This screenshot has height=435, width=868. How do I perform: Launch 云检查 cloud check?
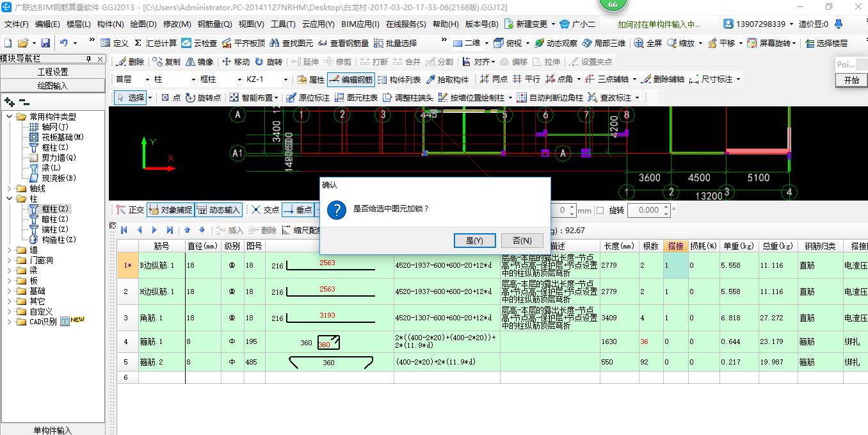click(199, 43)
